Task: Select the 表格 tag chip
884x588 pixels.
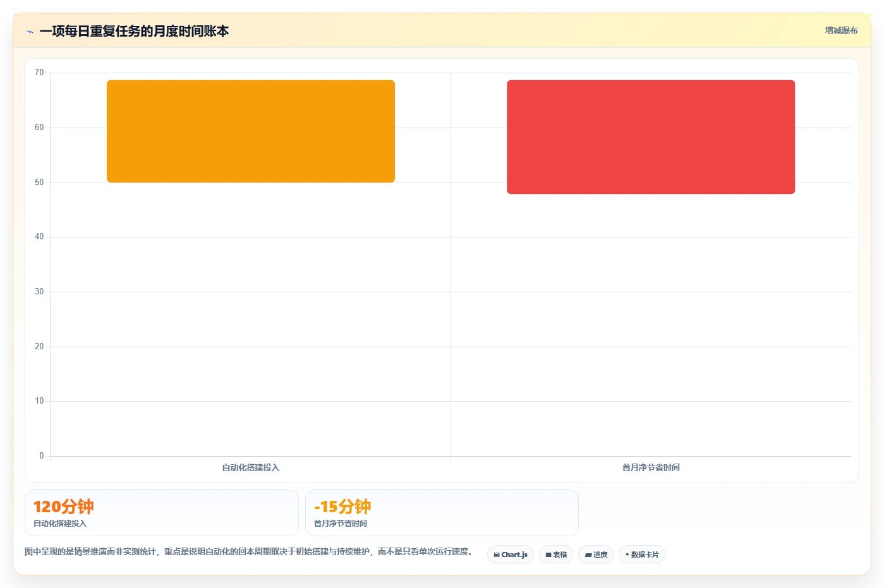Action: pyautogui.click(x=556, y=555)
